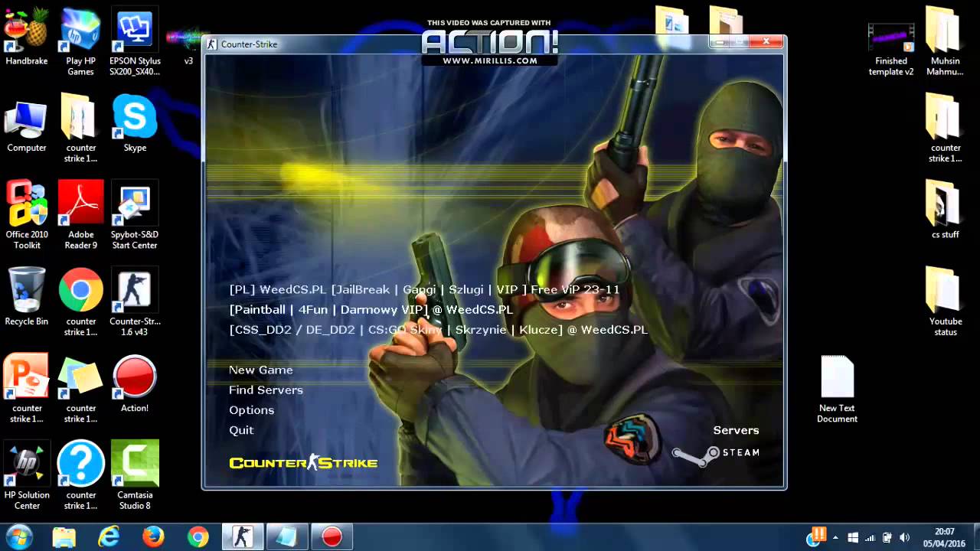Screen dimensions: 980x551
Task: Launch Firefox from the taskbar
Action: 153,537
